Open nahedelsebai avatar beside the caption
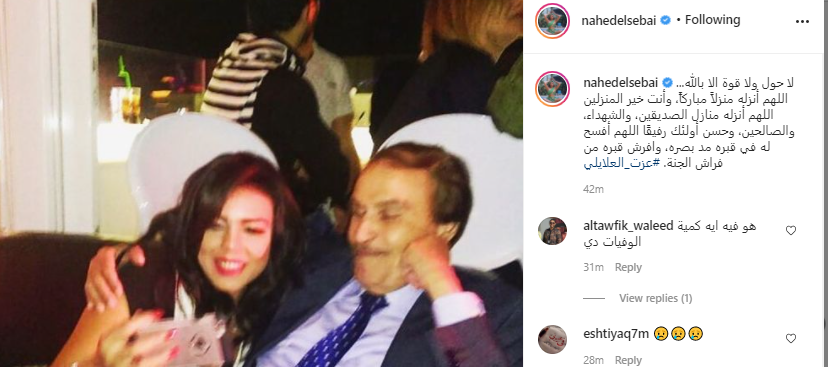Screen dimensions: 828x367 tap(552, 89)
